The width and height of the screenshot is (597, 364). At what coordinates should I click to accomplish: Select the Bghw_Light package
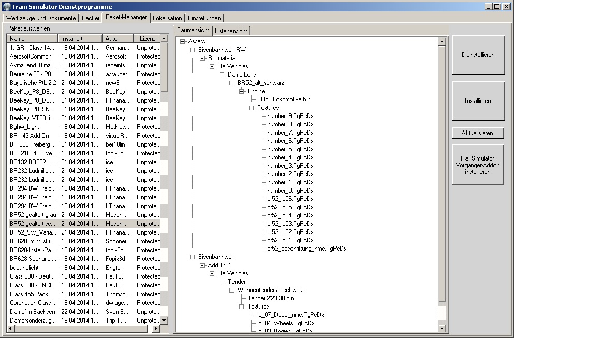[x=84, y=127]
